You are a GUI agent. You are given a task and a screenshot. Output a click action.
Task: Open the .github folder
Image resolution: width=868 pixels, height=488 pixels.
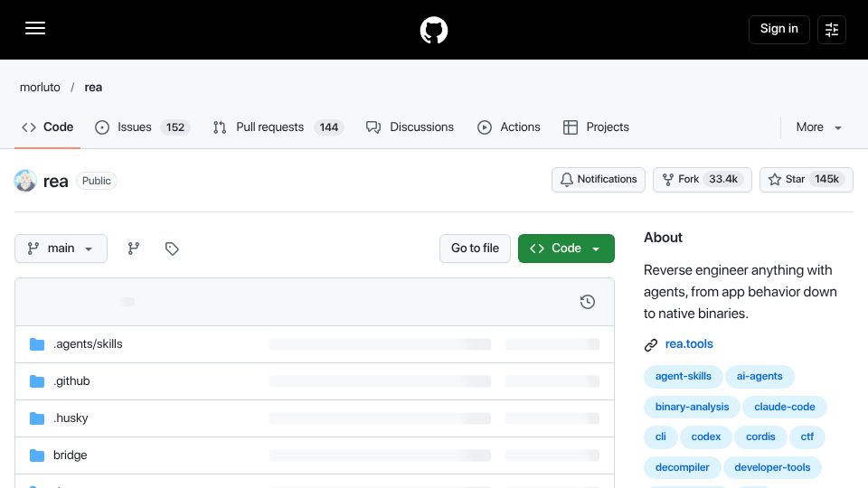pos(71,381)
